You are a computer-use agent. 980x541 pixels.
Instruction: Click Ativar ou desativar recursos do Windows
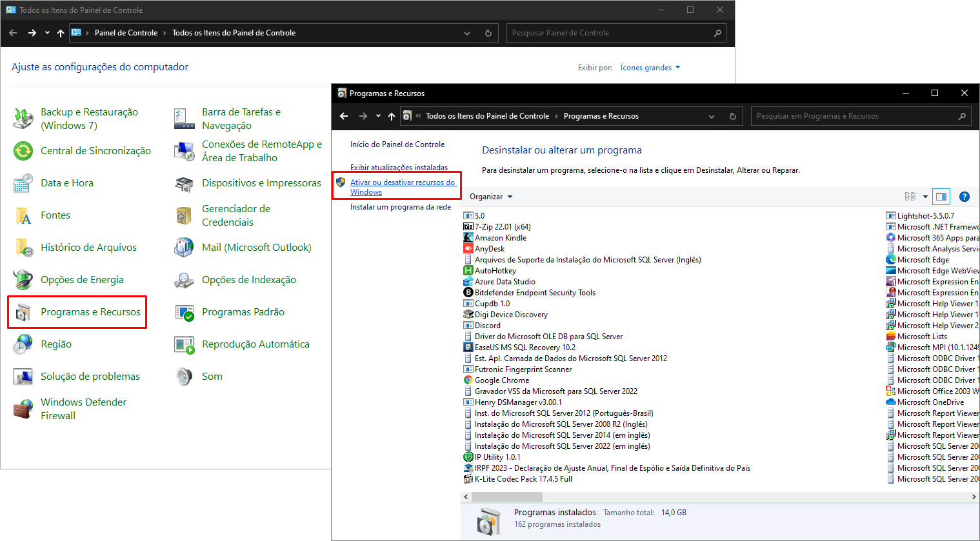[403, 187]
